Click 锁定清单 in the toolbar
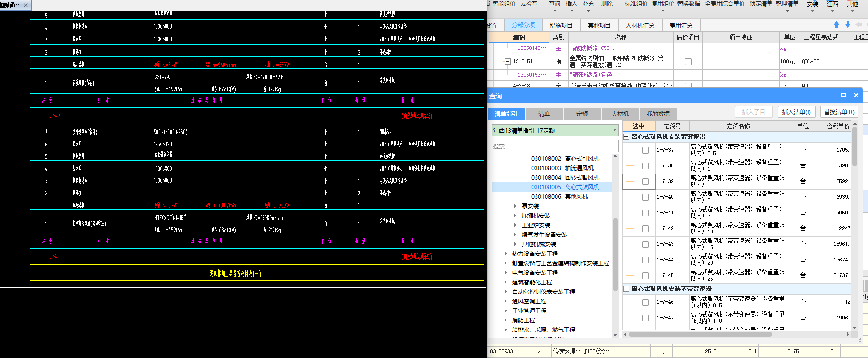 click(761, 4)
